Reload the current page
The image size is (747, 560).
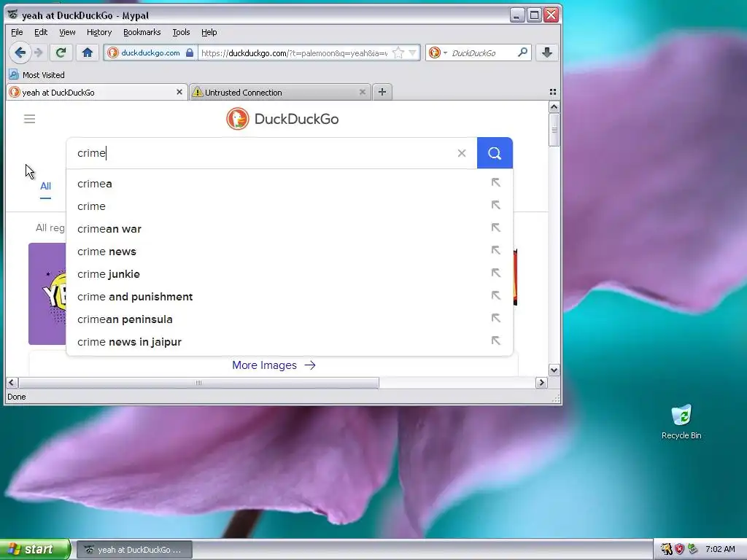[x=61, y=52]
